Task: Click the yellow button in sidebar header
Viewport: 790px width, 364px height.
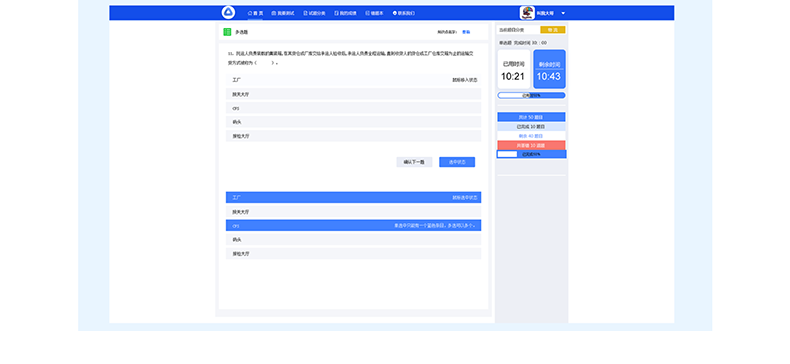Action: coord(553,30)
